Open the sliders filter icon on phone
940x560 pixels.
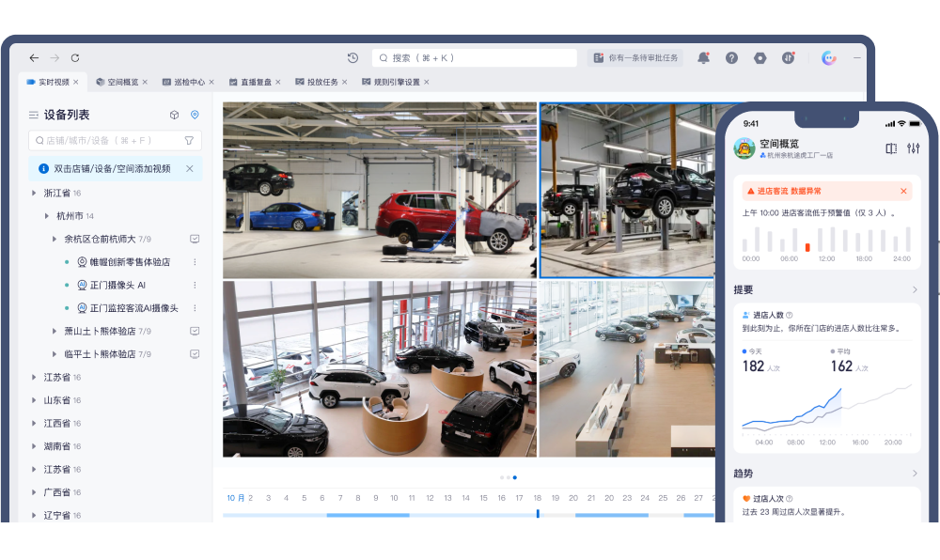pyautogui.click(x=914, y=148)
